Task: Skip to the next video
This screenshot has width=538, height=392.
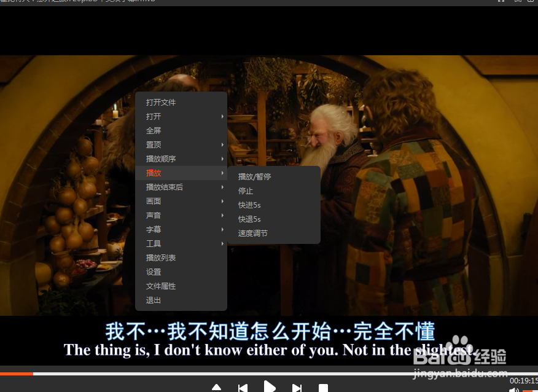Action: pos(297,388)
